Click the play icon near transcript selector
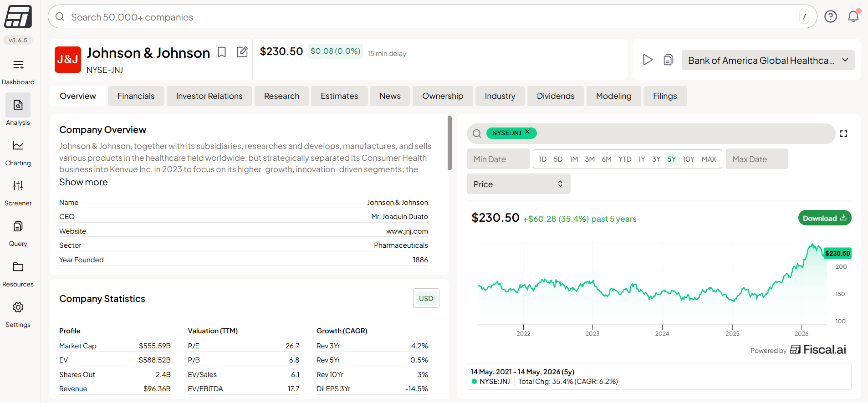 click(647, 60)
